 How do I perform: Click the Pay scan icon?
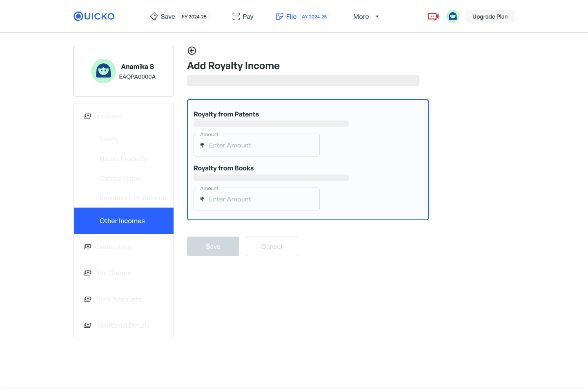tap(236, 16)
